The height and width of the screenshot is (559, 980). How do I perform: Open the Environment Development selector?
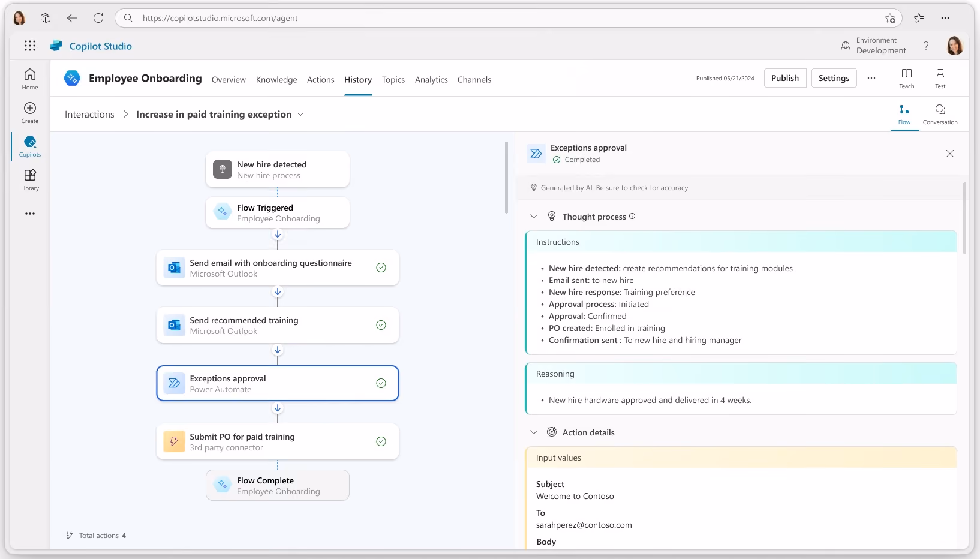click(x=874, y=46)
